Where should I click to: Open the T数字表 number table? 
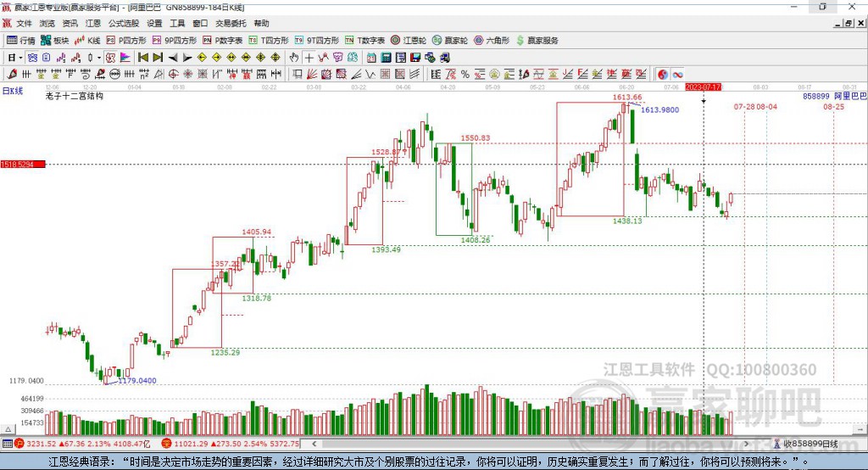tap(364, 41)
